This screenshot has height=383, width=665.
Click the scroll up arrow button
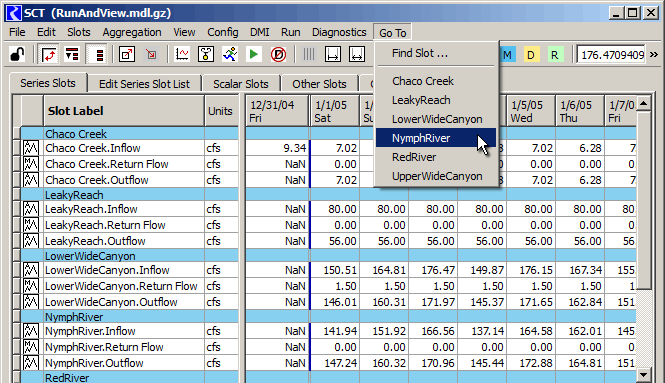click(644, 103)
